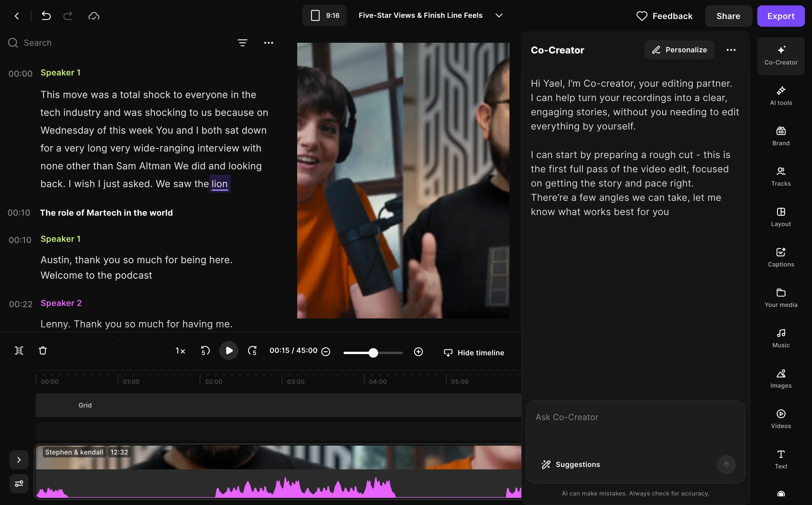Expand the timeline side panel chevron
This screenshot has height=505, width=812.
[x=19, y=460]
